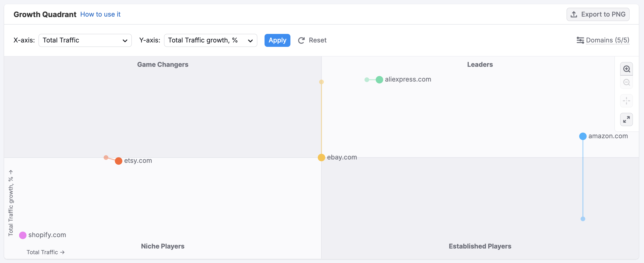
Task: Click the zoom out magnifier icon
Action: pos(627,82)
